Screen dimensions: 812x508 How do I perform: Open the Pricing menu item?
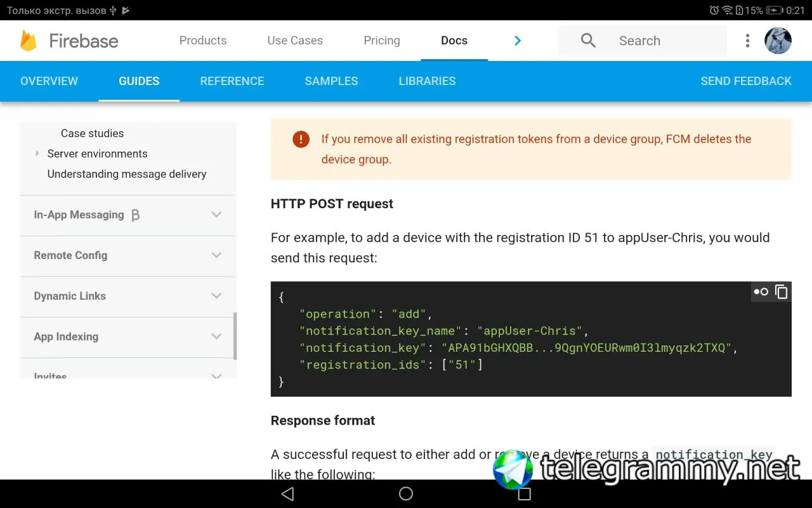[382, 41]
